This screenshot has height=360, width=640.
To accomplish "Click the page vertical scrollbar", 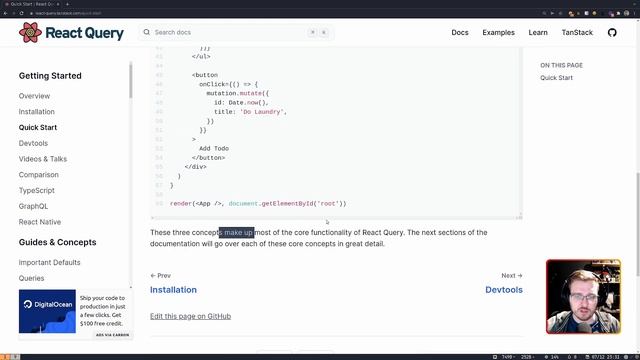I will (x=638, y=224).
